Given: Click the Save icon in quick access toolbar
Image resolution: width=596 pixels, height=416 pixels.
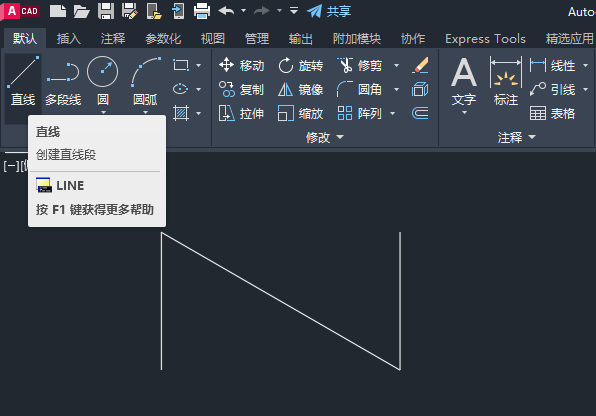Looking at the screenshot, I should (x=106, y=11).
